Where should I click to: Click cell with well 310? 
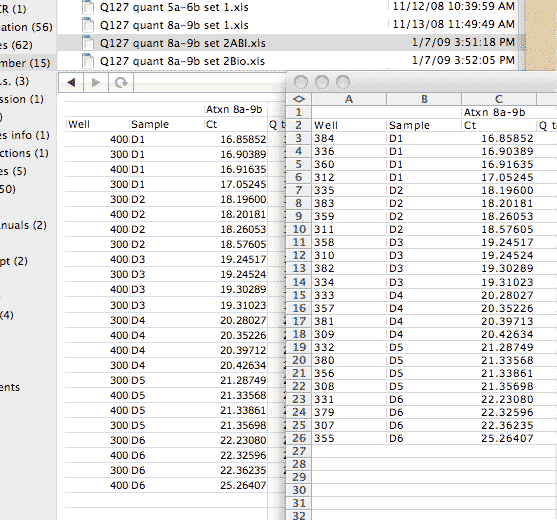click(x=349, y=255)
